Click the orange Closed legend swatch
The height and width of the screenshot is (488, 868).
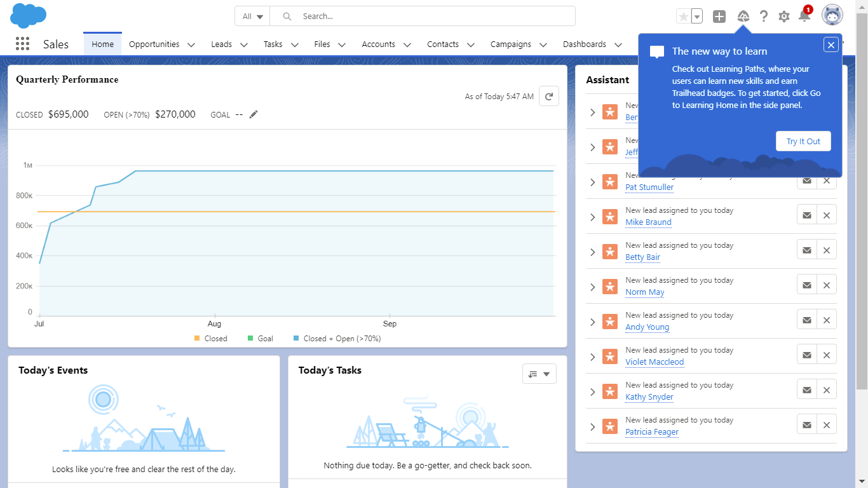197,339
